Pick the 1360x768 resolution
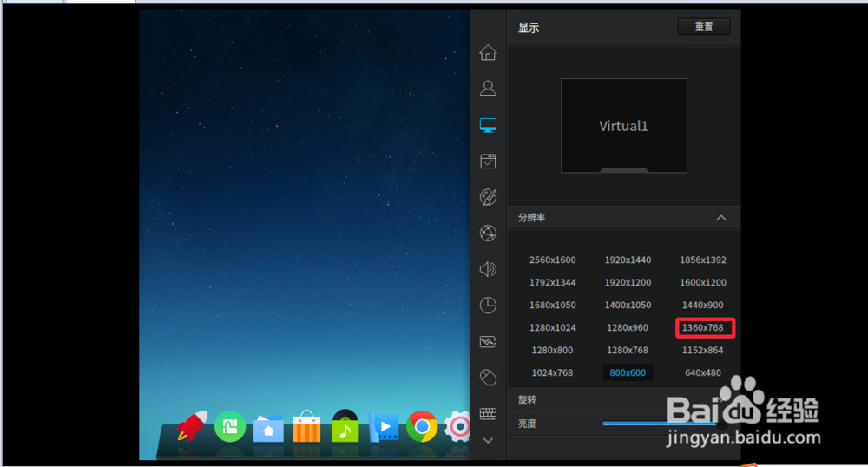This screenshot has height=467, width=868. click(x=703, y=327)
